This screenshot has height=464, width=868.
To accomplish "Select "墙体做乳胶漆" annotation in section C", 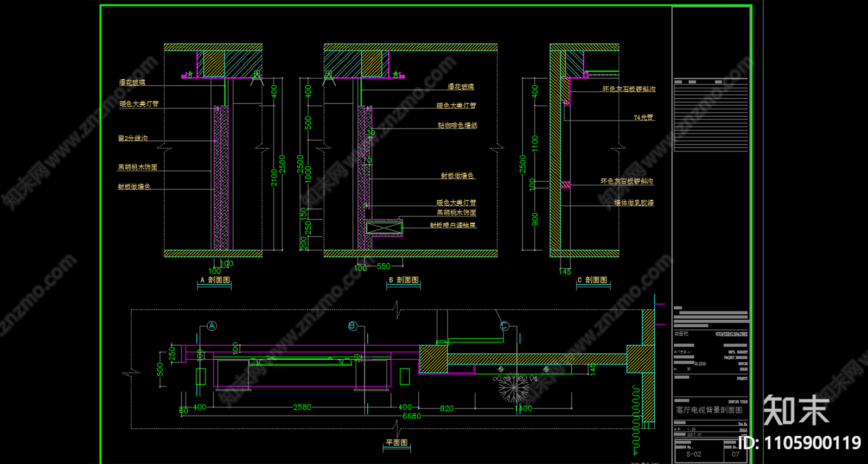I will (634, 202).
